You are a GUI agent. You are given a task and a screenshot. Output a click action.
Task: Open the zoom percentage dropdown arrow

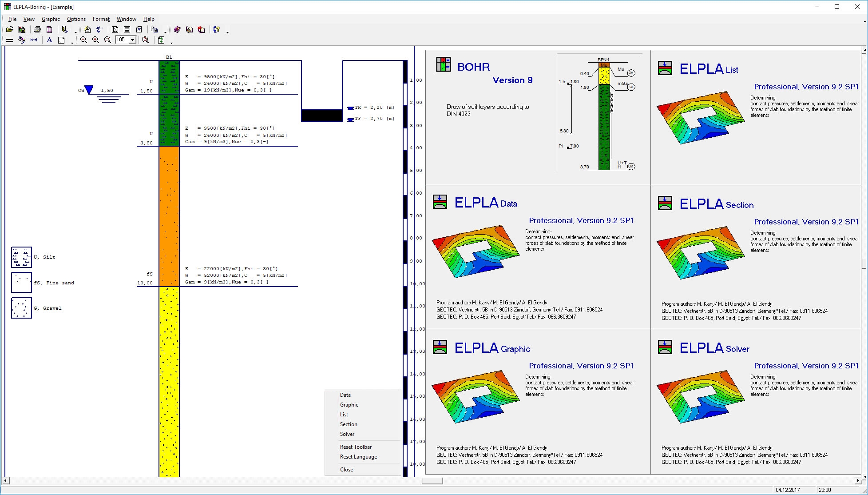132,40
